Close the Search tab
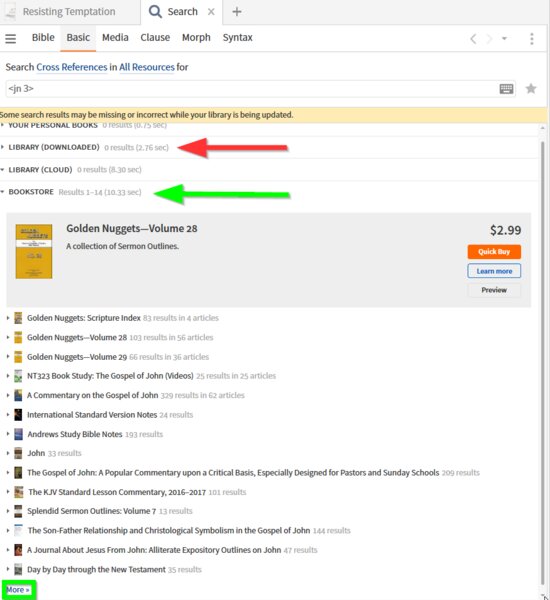Image resolution: width=550 pixels, height=600 pixels. pos(211,12)
